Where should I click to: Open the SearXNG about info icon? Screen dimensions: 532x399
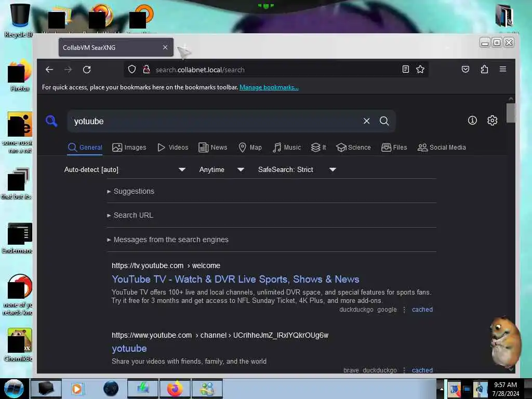472,121
